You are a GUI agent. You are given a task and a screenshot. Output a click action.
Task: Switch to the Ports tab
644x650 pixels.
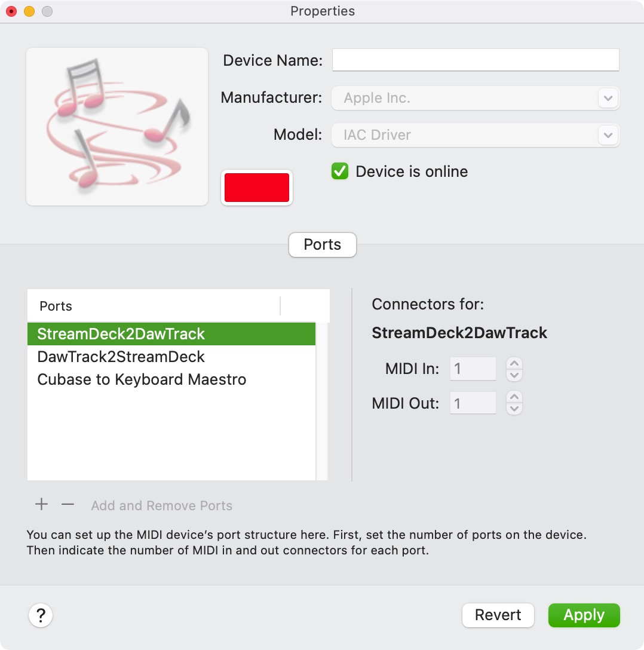(323, 244)
